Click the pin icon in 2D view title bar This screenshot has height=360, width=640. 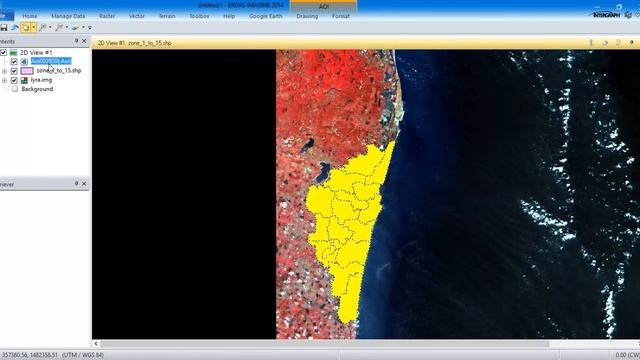[x=631, y=42]
